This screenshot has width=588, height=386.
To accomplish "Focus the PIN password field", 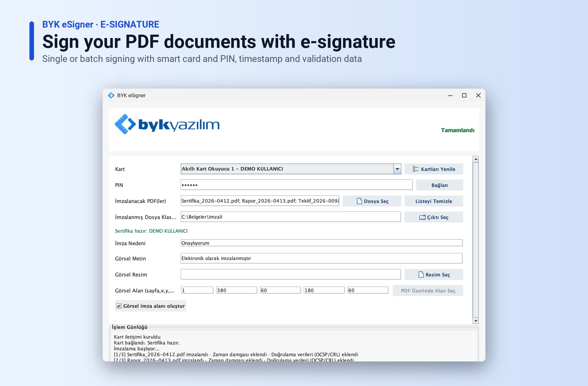I will pos(296,185).
